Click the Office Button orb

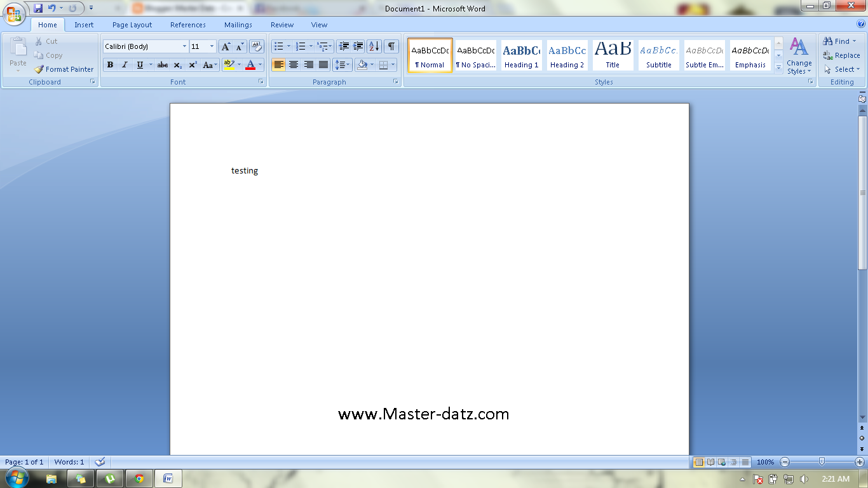(15, 14)
